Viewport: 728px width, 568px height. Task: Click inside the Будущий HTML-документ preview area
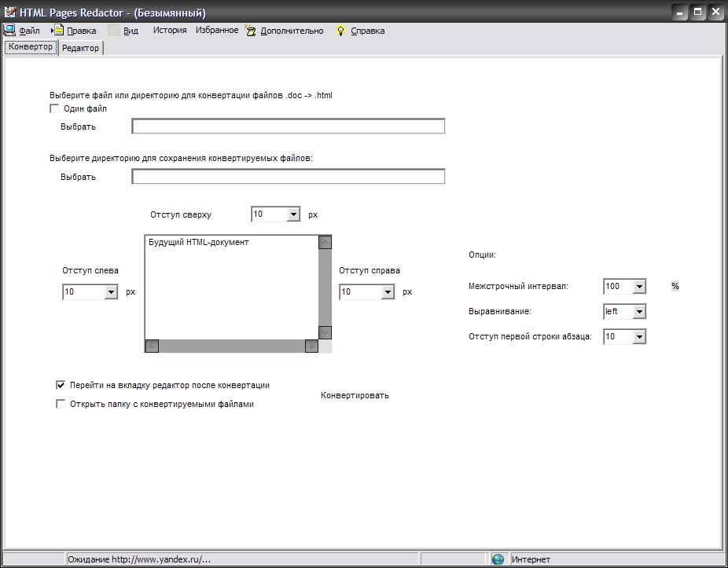(x=232, y=288)
